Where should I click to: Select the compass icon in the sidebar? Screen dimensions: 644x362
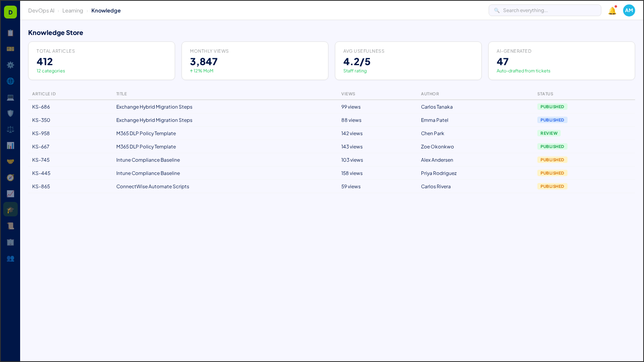pyautogui.click(x=10, y=177)
